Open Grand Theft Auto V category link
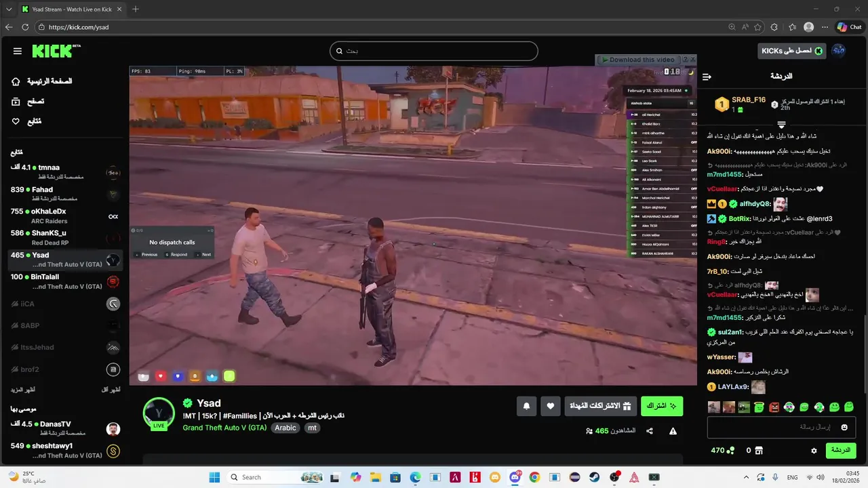This screenshot has width=868, height=488. (x=224, y=428)
